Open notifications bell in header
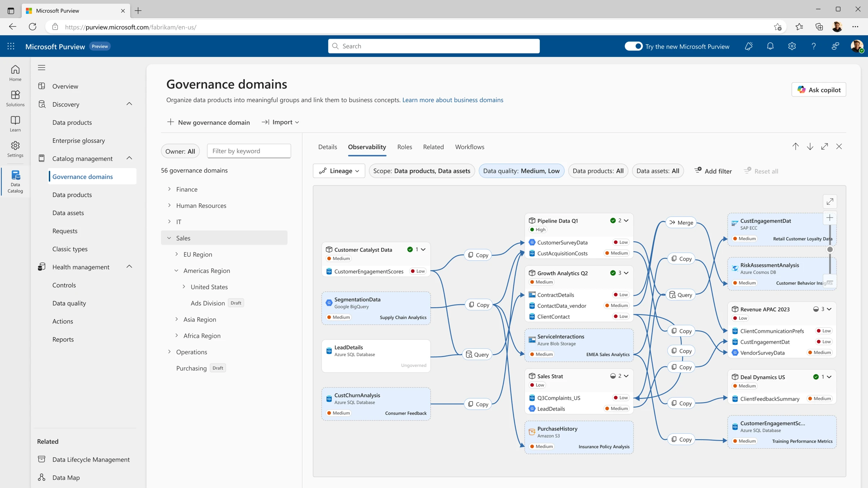 (770, 46)
